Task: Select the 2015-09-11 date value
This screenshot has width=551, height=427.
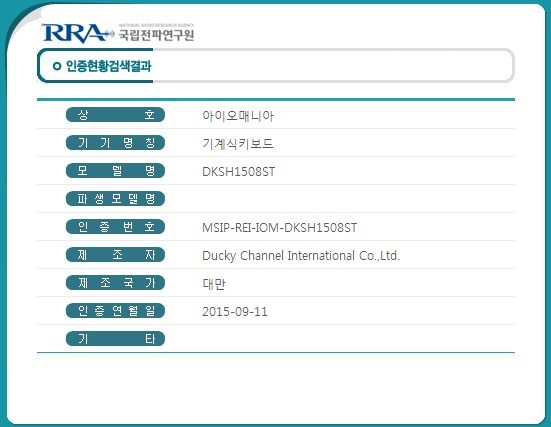Action: [235, 312]
